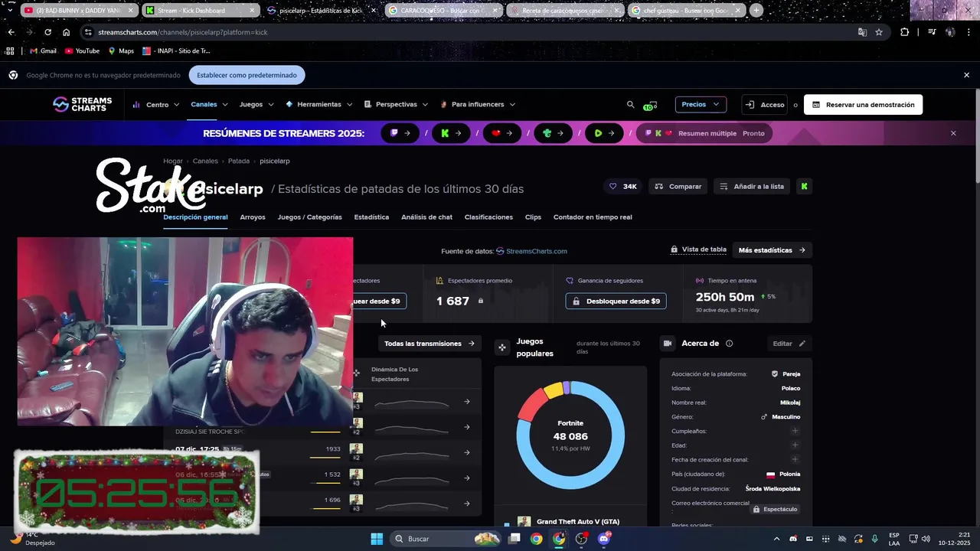Open the Rumble play-icon recap pill
This screenshot has width=980, height=551.
point(605,133)
